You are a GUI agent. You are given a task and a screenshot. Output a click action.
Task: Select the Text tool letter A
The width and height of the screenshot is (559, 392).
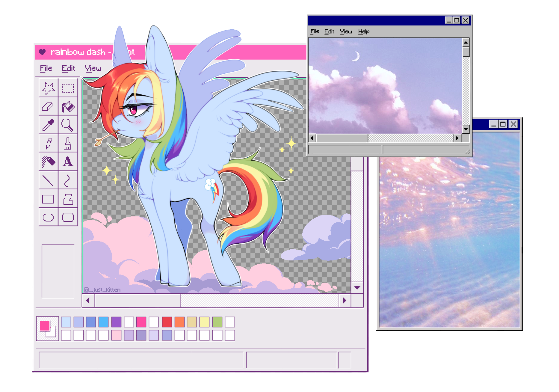pyautogui.click(x=68, y=162)
